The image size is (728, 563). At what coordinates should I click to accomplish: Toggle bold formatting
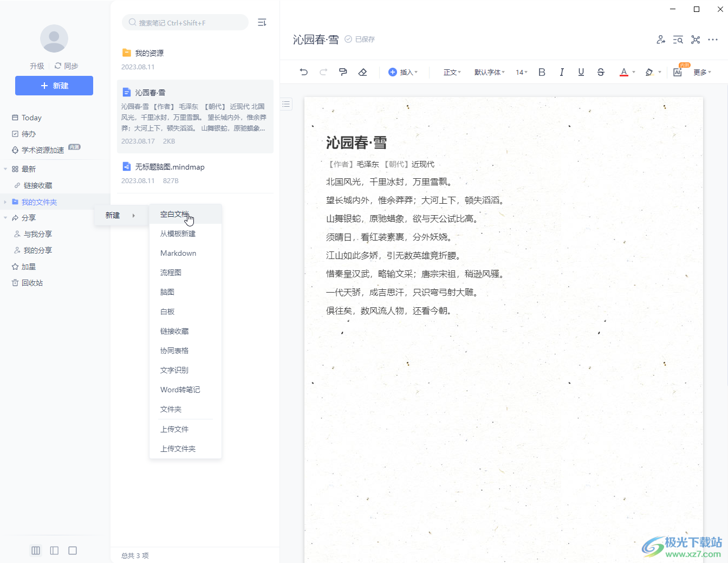[x=542, y=72]
